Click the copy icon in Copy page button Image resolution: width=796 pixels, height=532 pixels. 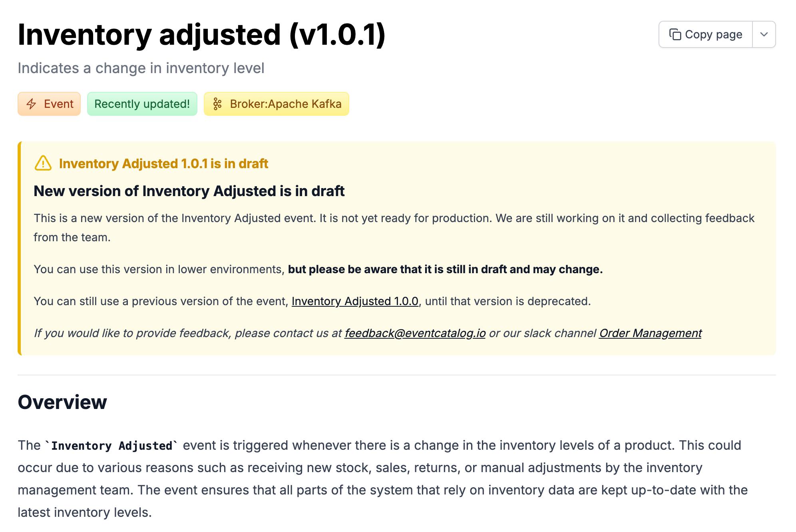tap(675, 35)
